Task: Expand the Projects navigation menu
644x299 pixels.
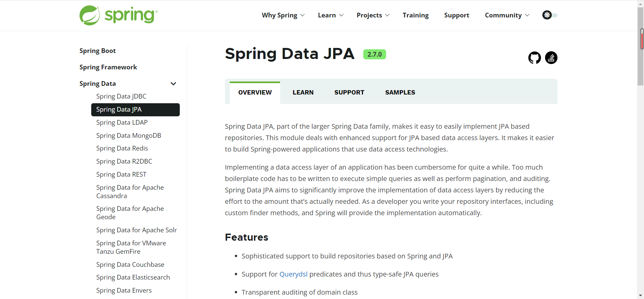Action: click(x=373, y=15)
